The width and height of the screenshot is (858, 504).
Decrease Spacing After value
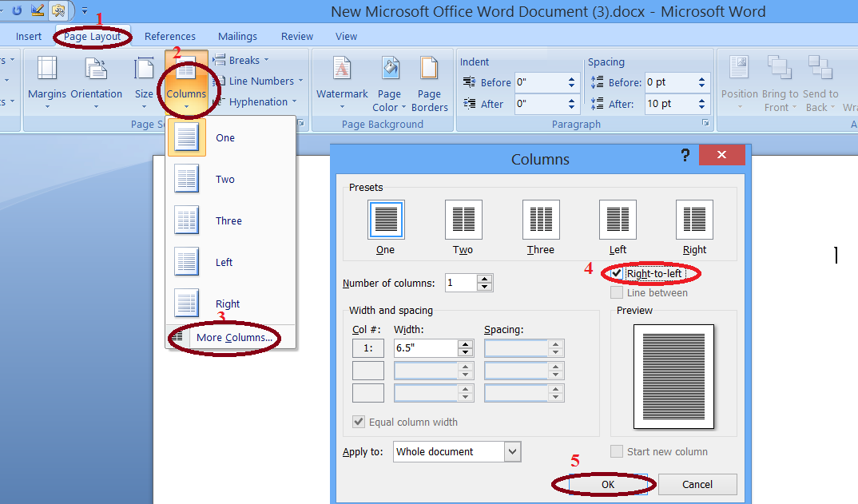702,107
